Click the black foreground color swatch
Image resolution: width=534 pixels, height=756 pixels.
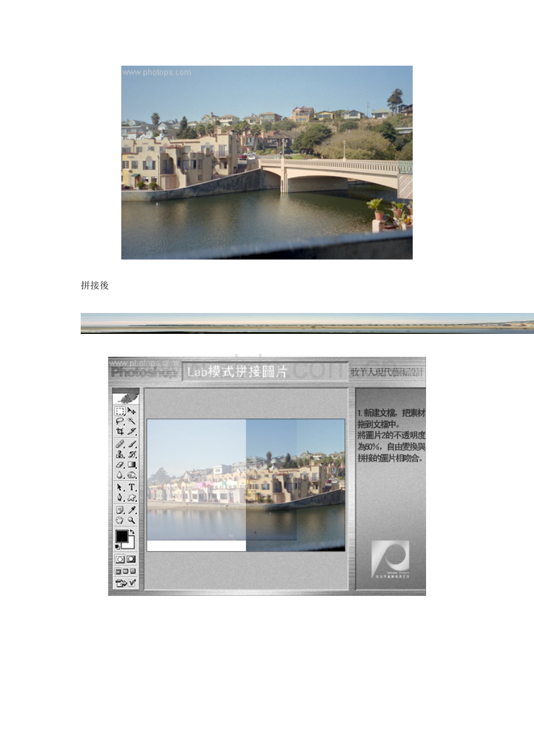[x=121, y=536]
